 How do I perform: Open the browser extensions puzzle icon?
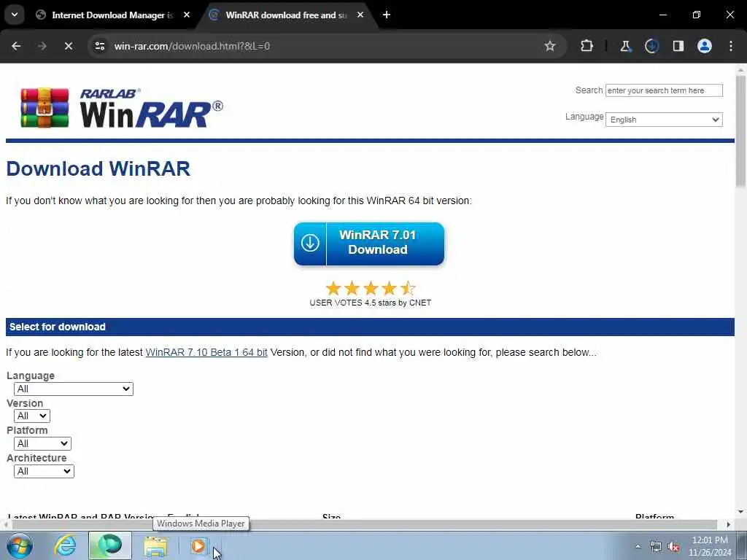[x=587, y=46]
